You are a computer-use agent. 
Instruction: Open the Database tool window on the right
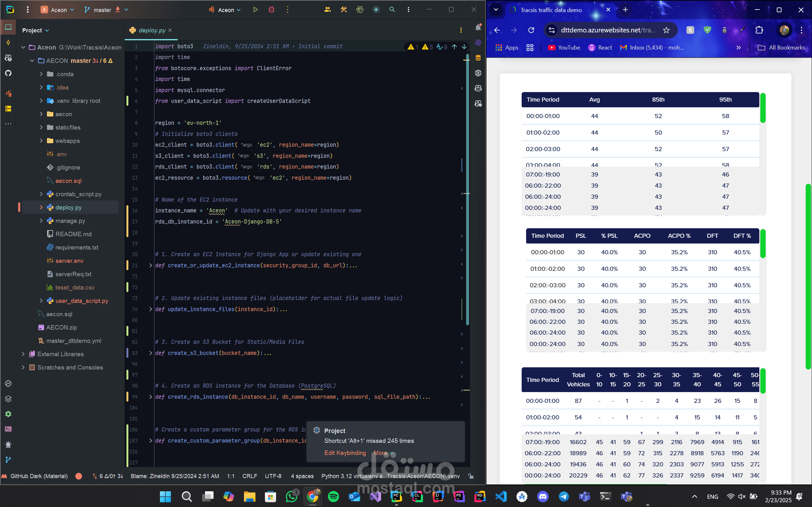[x=478, y=58]
